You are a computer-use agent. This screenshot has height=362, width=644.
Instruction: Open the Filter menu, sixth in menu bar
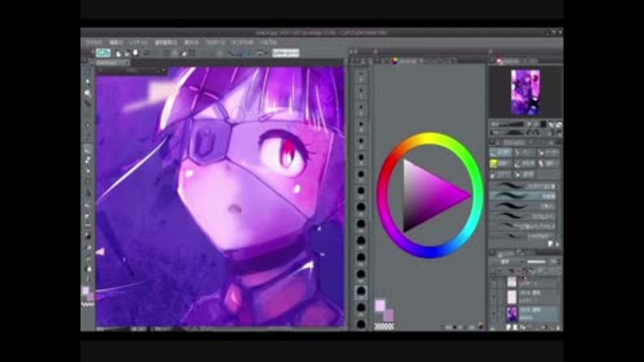215,42
